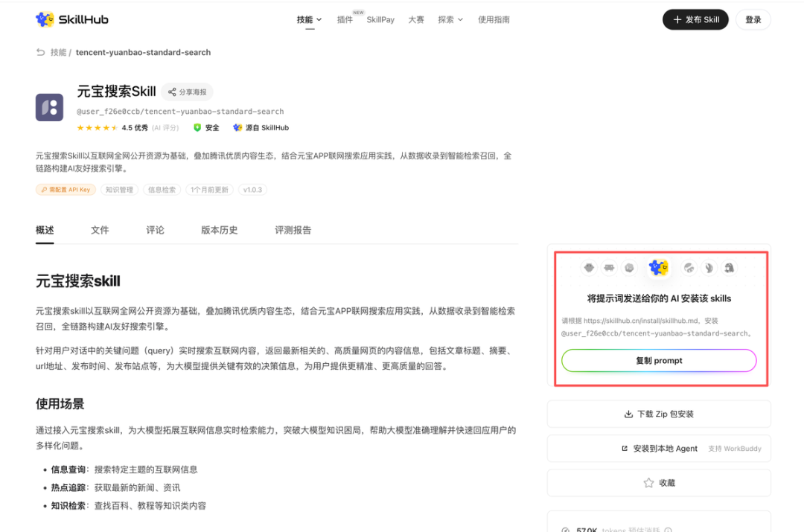The image size is (804, 532).
Task: Click the star icon beside 收藏
Action: (648, 483)
